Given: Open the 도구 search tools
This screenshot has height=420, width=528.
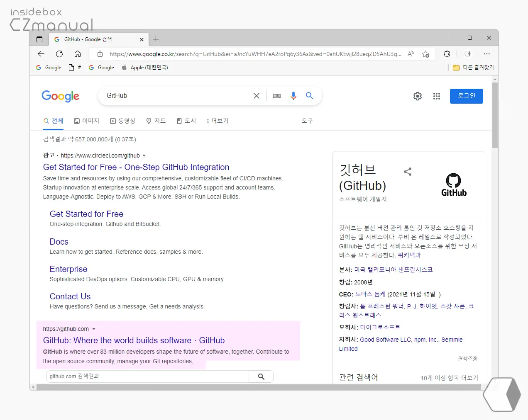Looking at the screenshot, I should tap(307, 121).
